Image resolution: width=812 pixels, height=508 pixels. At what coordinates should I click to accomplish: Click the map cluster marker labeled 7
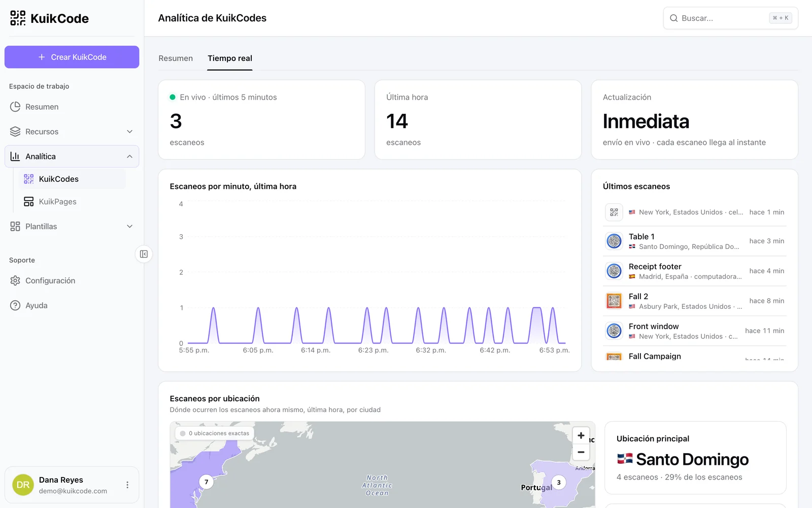pos(207,482)
